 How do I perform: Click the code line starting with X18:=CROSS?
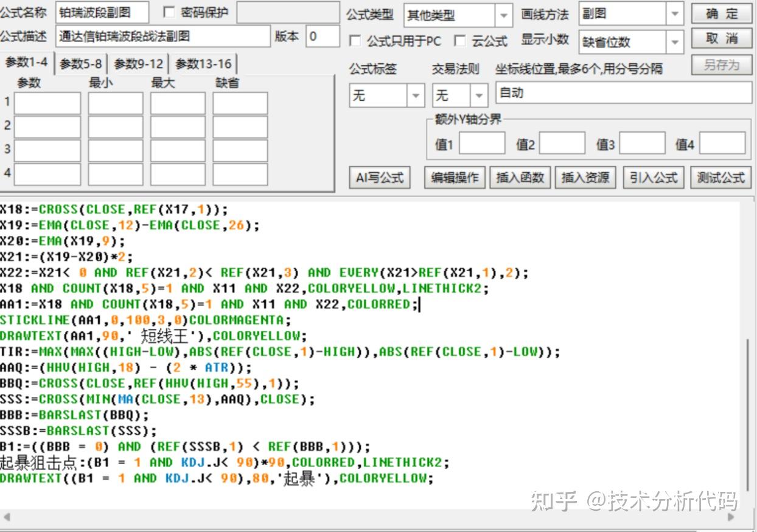114,210
